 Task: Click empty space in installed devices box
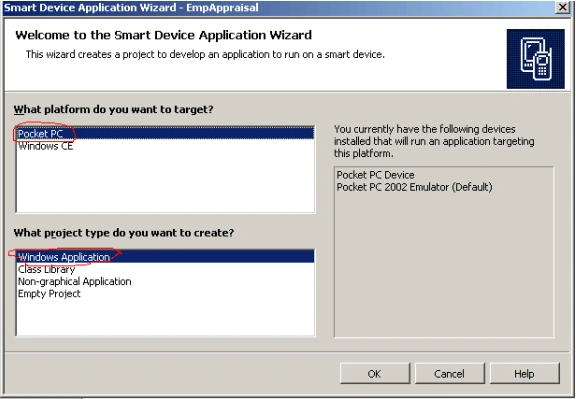click(444, 265)
